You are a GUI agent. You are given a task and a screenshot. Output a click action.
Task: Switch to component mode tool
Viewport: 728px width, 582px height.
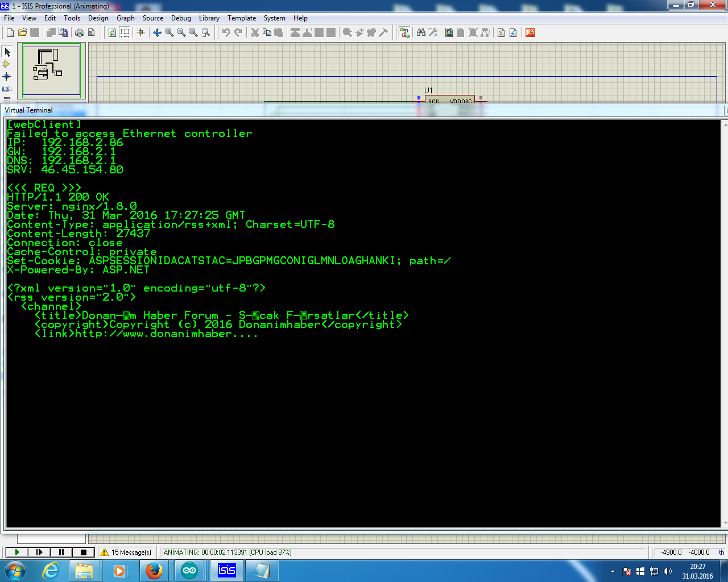tap(7, 64)
